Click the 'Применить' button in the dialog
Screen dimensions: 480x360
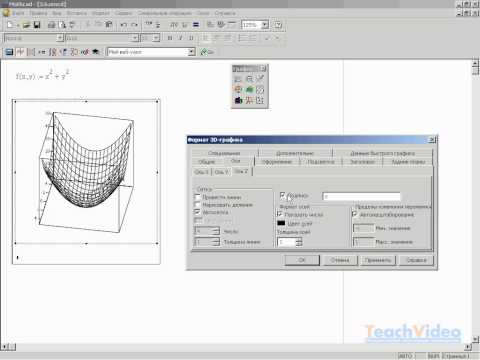click(378, 260)
